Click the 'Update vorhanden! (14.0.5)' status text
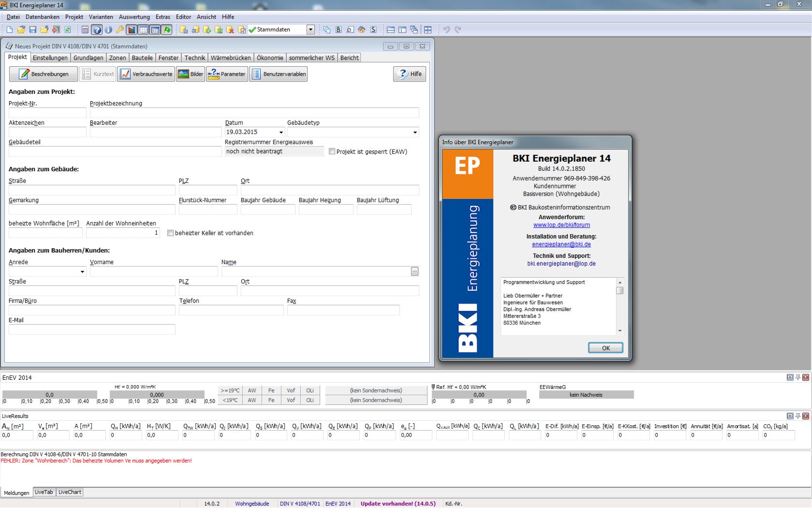Screen dimensions: 812x508 coord(398,504)
